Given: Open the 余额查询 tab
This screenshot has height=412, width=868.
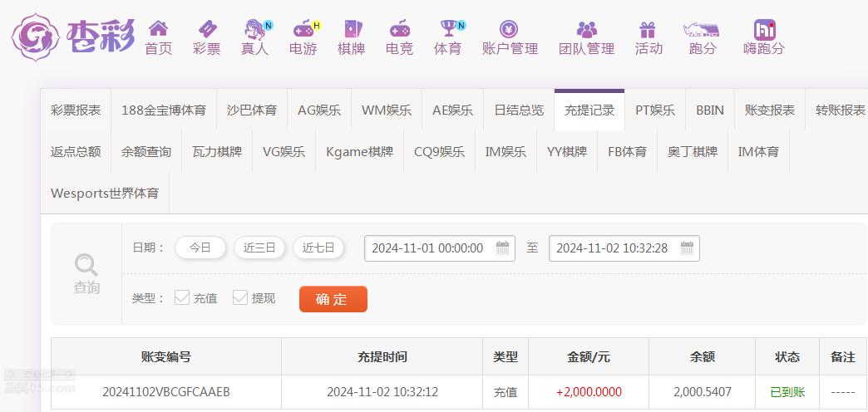Looking at the screenshot, I should [146, 151].
